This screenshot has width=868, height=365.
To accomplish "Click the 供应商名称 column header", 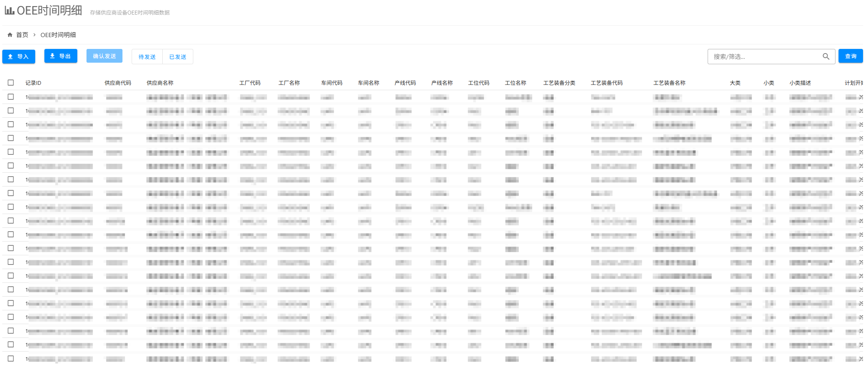I will coord(160,83).
